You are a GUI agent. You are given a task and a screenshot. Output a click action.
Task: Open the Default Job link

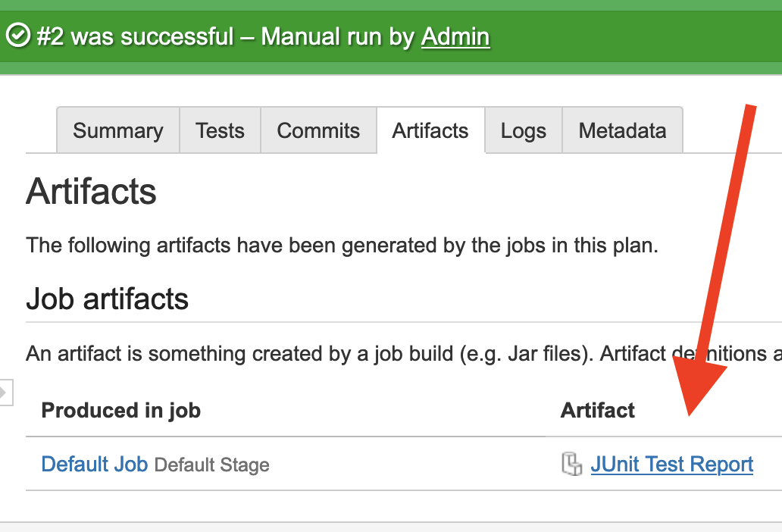[94, 464]
